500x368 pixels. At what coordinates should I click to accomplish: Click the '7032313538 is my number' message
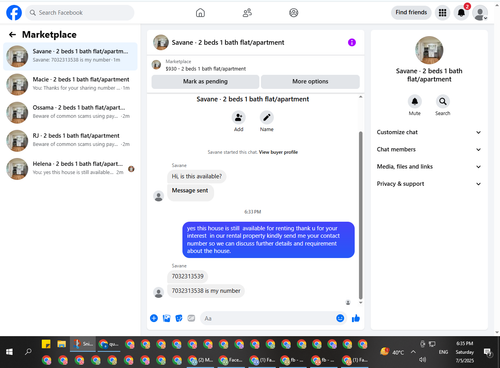click(x=206, y=291)
